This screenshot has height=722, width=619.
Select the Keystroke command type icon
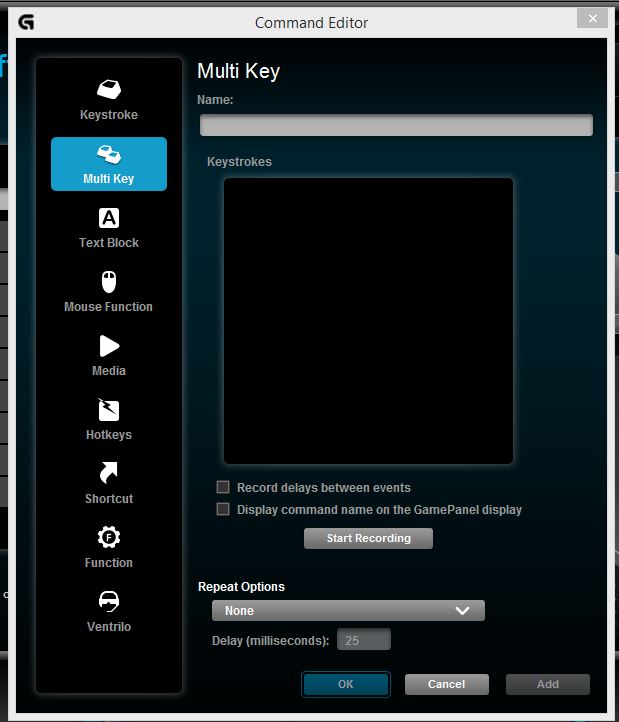click(109, 90)
